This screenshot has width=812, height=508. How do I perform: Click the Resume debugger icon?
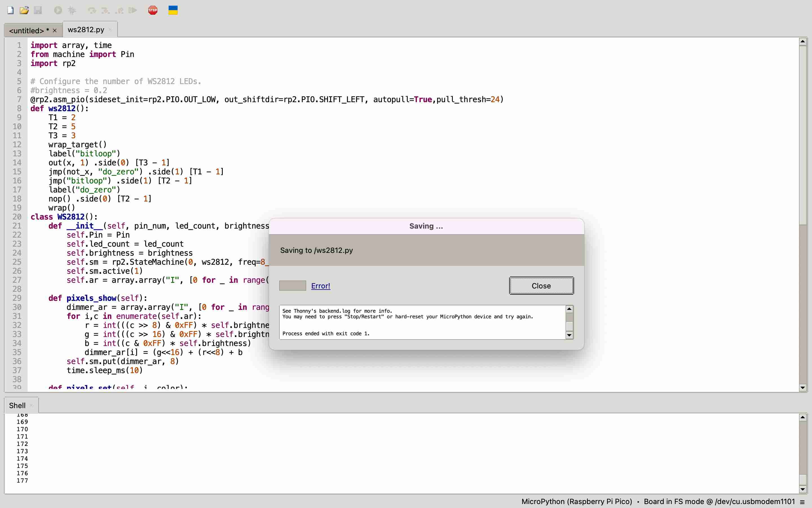coord(133,10)
